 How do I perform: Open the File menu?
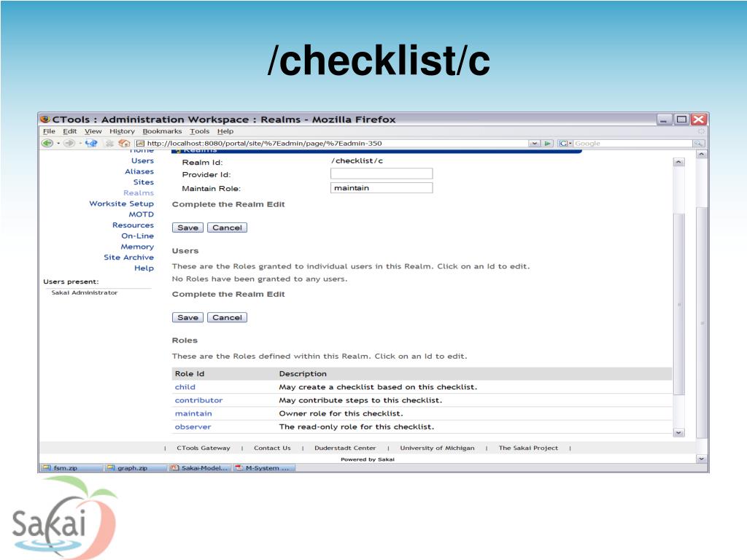pos(49,131)
